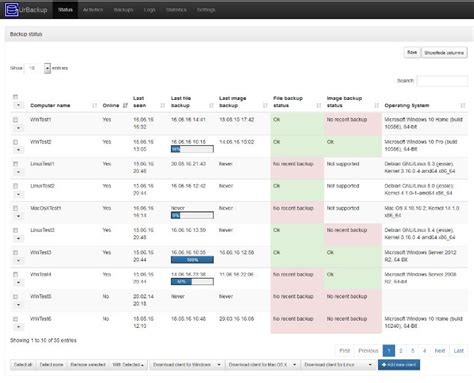
Task: Click the LinuxTest2 computer name
Action: pyautogui.click(x=42, y=186)
